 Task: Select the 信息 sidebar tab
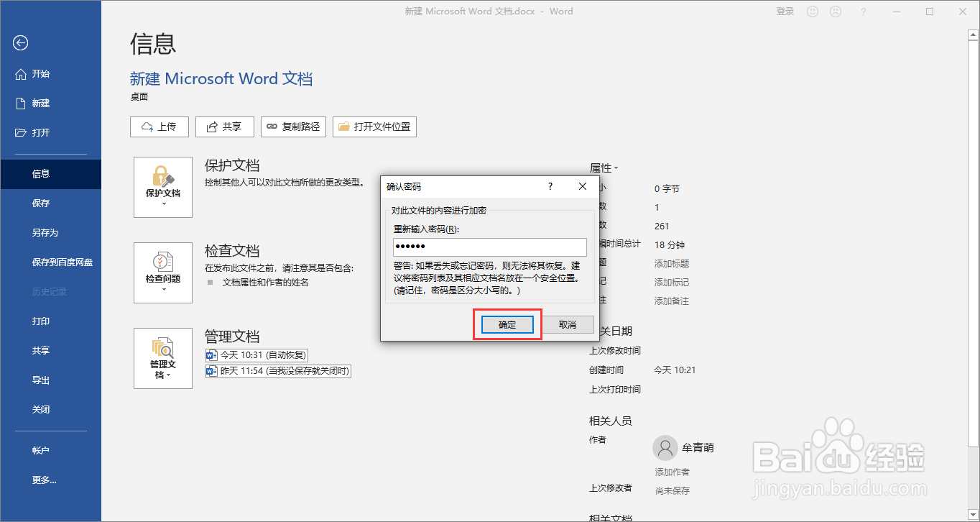coord(50,174)
